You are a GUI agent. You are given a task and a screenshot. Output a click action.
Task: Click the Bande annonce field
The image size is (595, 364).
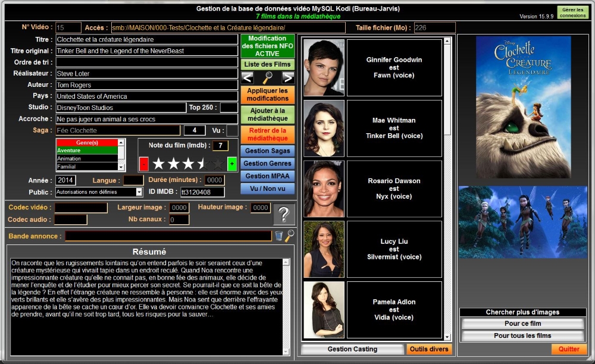(x=168, y=236)
